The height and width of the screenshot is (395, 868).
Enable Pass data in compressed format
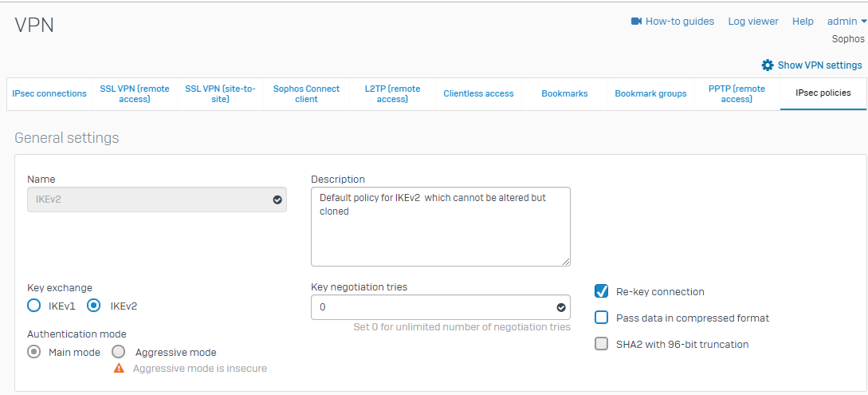tap(602, 318)
